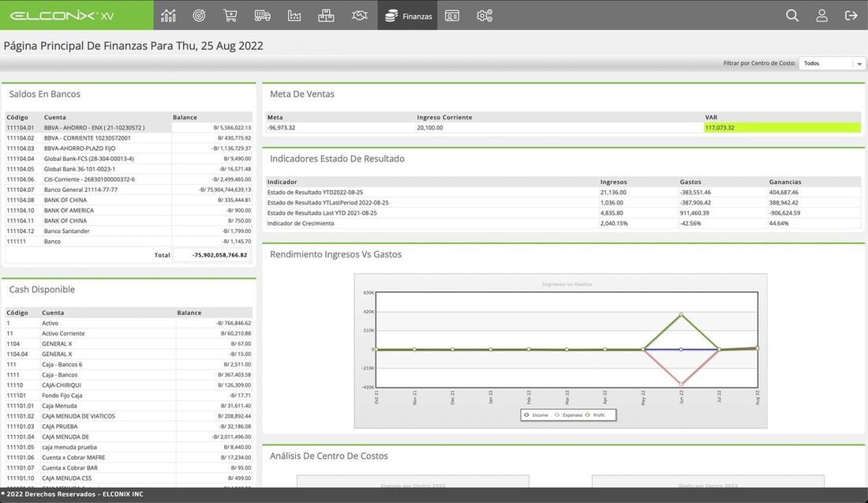The height and width of the screenshot is (503, 868).
Task: Open the delivery truck logistics module
Action: tap(263, 16)
